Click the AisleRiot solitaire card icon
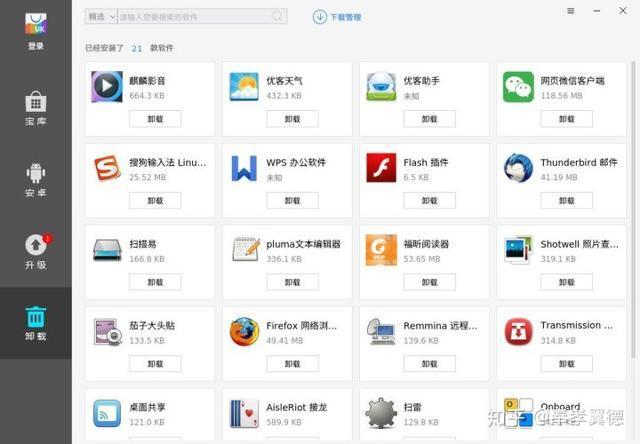This screenshot has height=444, width=640. [x=244, y=413]
